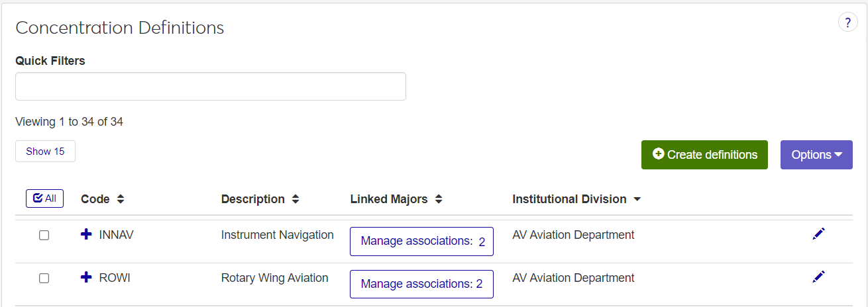Sort by Code column arrows

coord(121,199)
